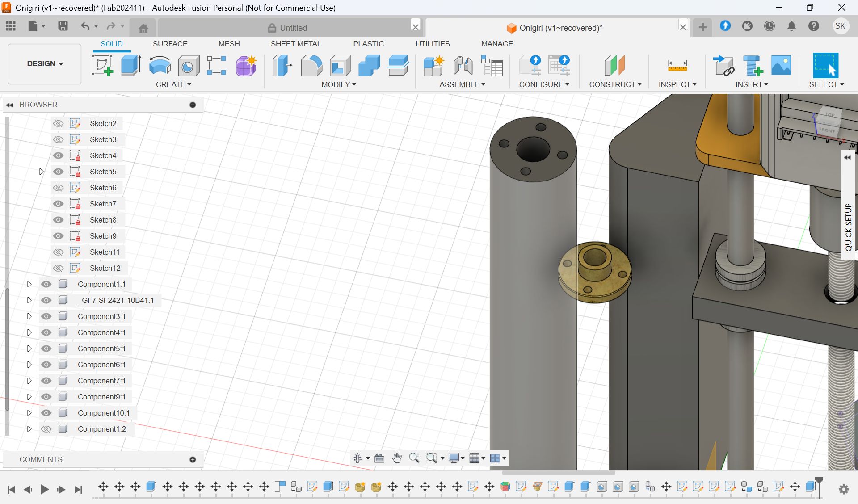This screenshot has height=504, width=858.
Task: Click the Help question mark icon
Action: (813, 26)
